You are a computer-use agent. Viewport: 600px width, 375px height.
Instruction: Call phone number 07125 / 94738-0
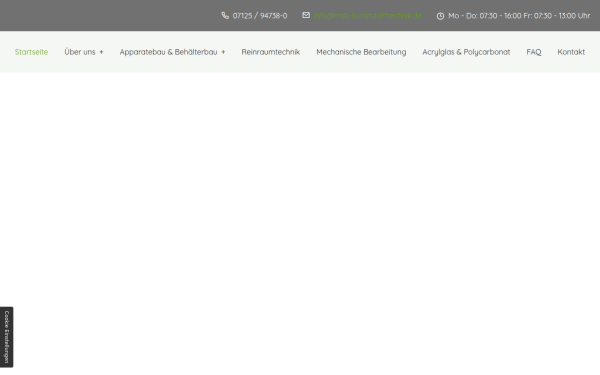coord(260,16)
